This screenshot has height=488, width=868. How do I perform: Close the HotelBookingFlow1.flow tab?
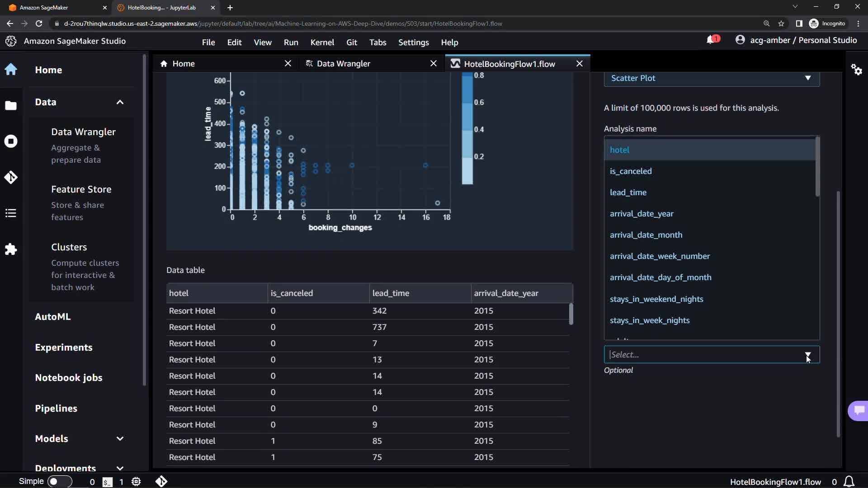coord(579,64)
